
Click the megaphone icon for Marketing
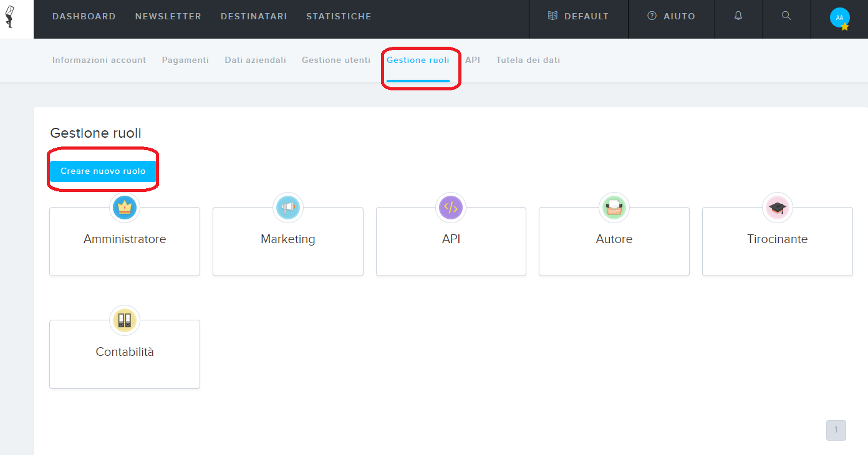(288, 207)
